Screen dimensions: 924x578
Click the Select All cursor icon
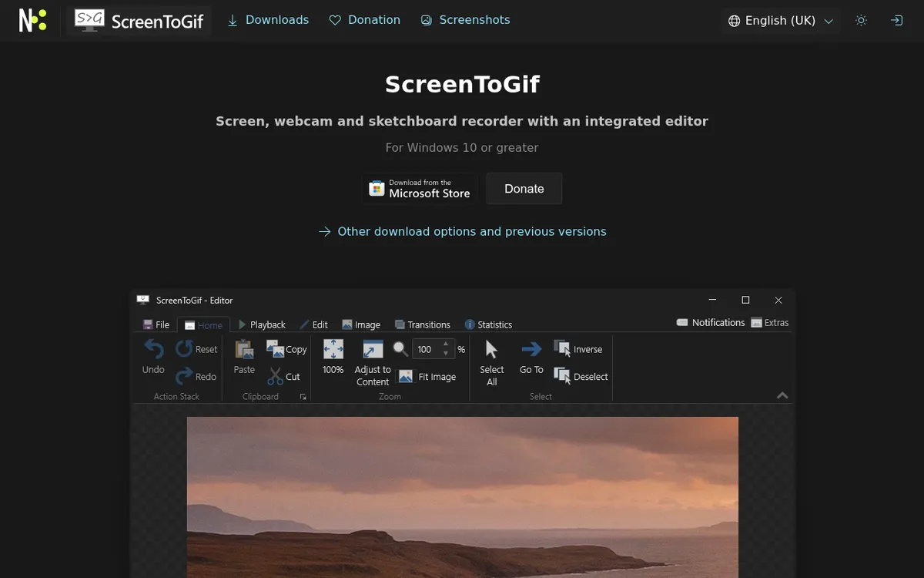492,350
